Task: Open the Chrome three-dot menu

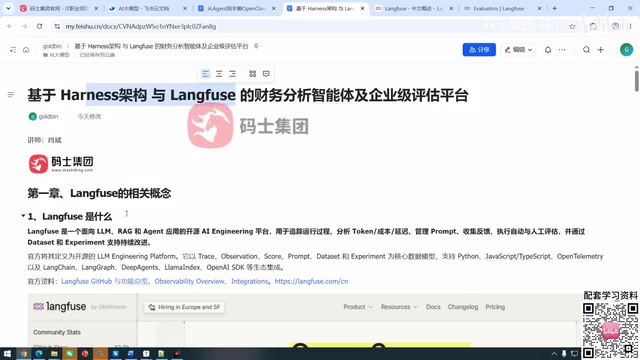Action: pyautogui.click(x=631, y=26)
